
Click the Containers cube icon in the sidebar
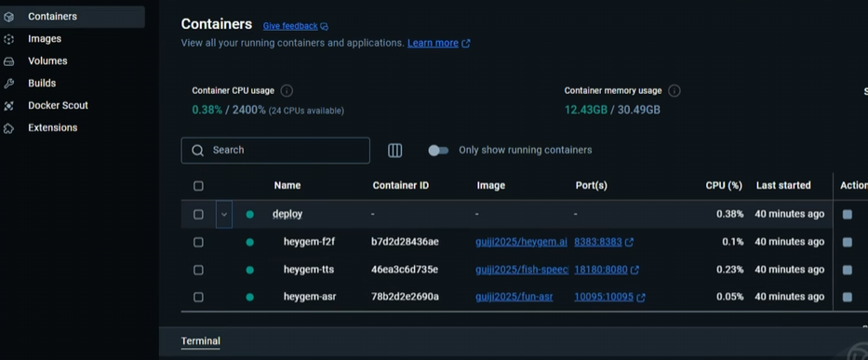tap(8, 17)
